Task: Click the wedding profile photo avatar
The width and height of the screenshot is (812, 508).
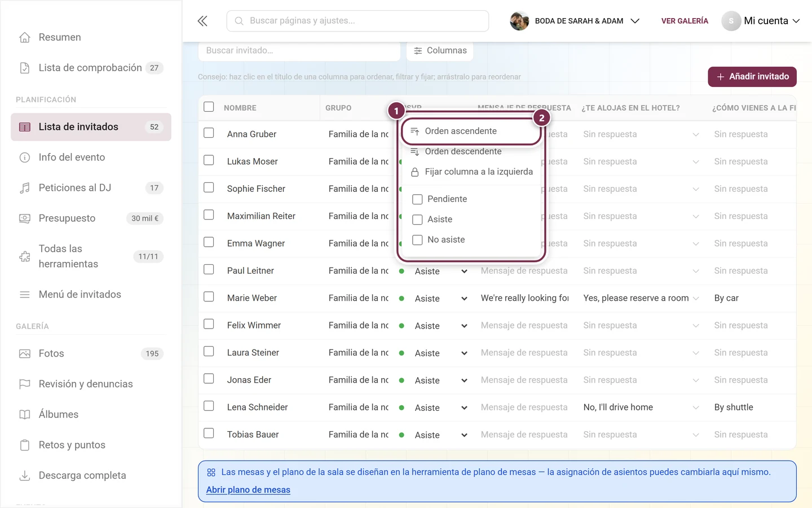Action: point(519,21)
